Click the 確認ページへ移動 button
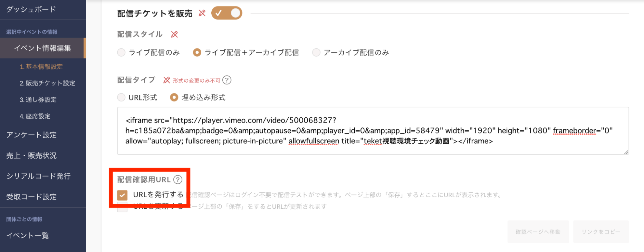Screen dimensions: 644x252 coord(538,232)
